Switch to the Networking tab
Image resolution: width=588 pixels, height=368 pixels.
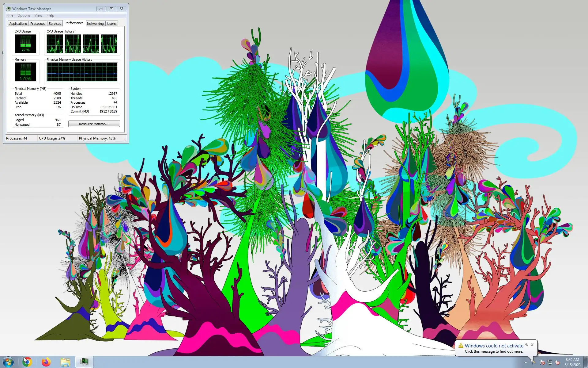coord(95,24)
